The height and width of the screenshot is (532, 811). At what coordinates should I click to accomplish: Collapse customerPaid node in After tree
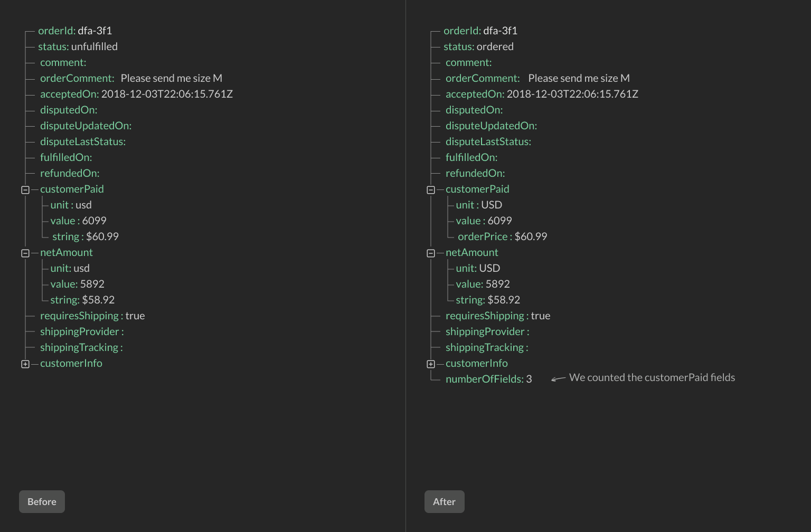click(x=431, y=190)
